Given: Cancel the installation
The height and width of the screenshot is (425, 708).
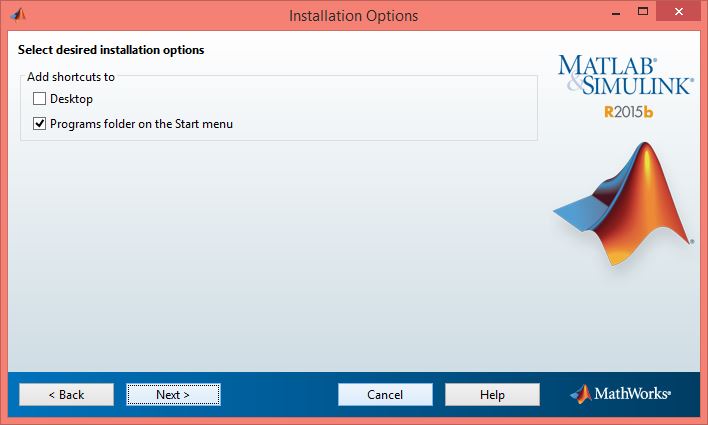Looking at the screenshot, I should tap(385, 395).
